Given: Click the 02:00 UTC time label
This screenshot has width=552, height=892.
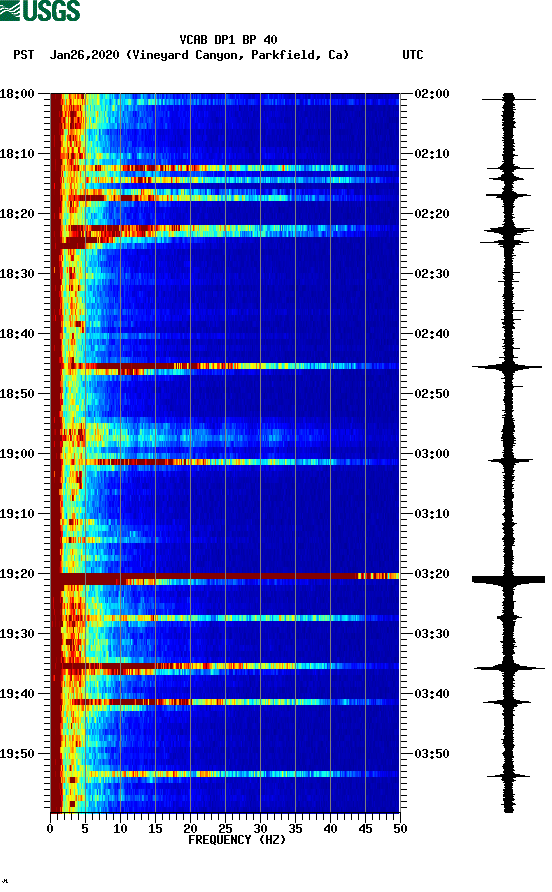Looking at the screenshot, I should coord(432,94).
